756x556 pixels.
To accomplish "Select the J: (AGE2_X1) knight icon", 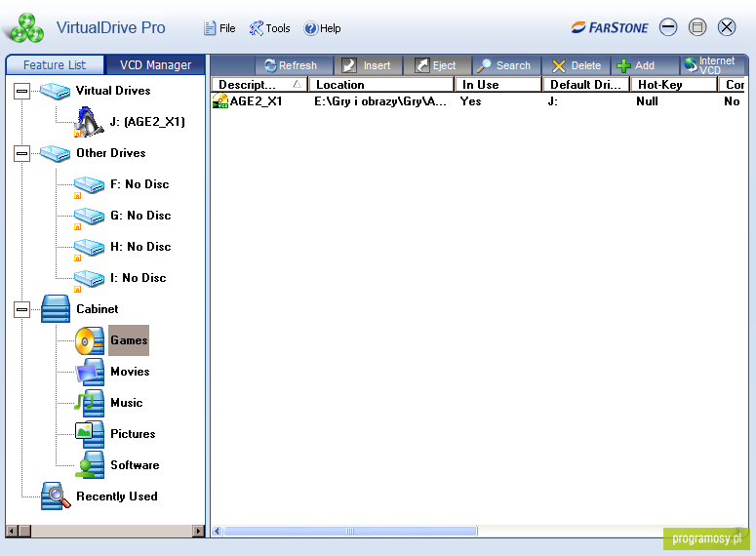I will pyautogui.click(x=89, y=122).
